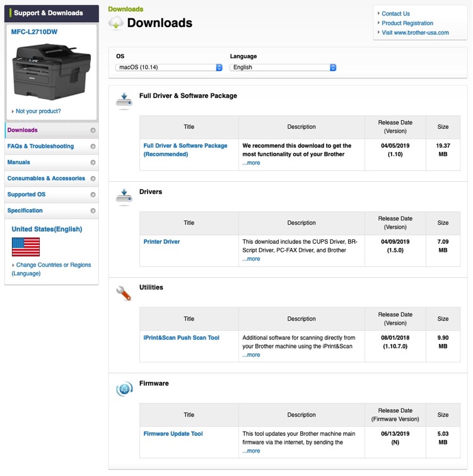Expand ...more under iPrint&Scan description

point(251,355)
